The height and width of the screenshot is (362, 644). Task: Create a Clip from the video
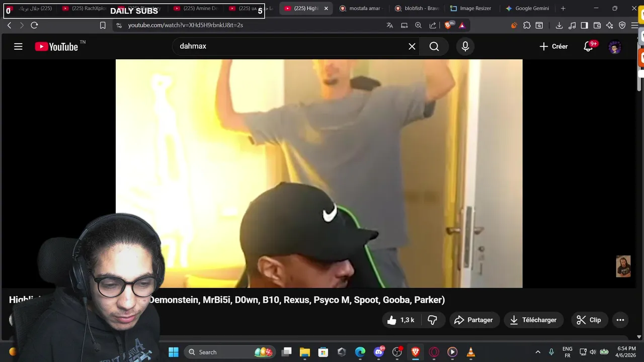(589, 320)
